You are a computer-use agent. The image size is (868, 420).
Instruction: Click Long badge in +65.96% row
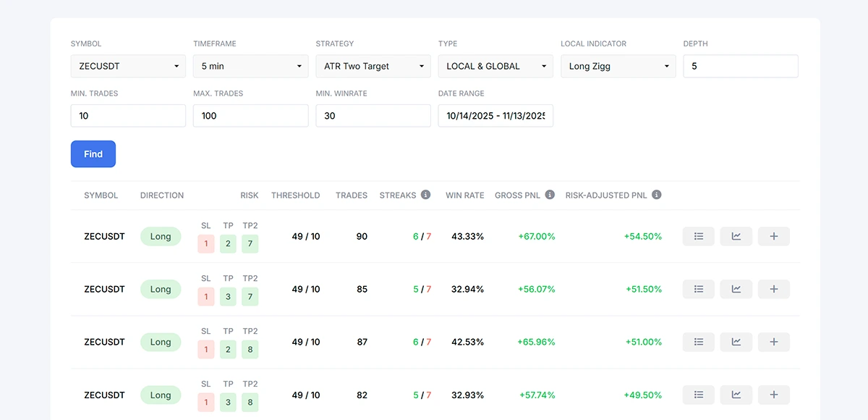coord(161,342)
